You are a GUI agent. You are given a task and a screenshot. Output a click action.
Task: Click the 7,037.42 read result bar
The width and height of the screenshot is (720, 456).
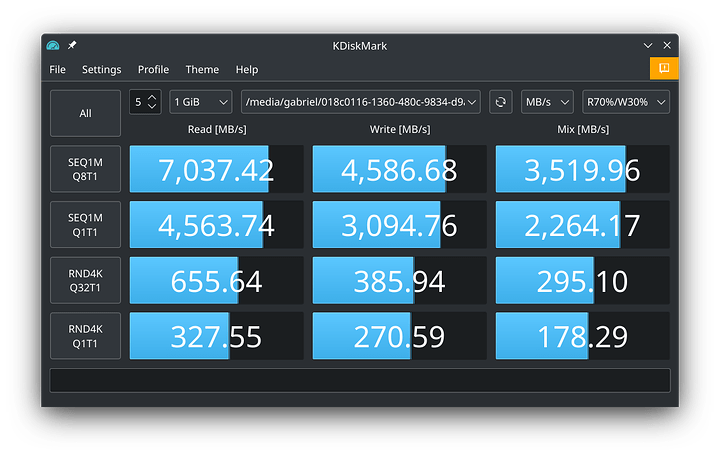pyautogui.click(x=216, y=169)
